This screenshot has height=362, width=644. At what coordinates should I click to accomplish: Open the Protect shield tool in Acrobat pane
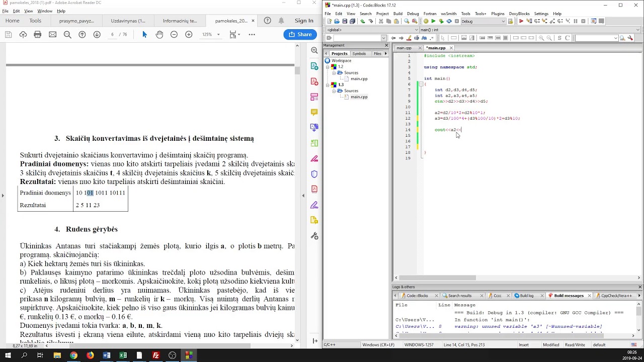(x=314, y=174)
